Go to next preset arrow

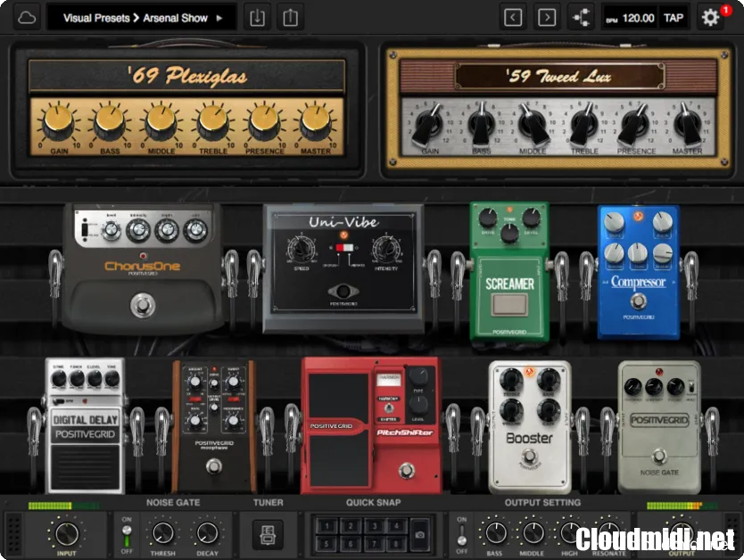tap(547, 18)
